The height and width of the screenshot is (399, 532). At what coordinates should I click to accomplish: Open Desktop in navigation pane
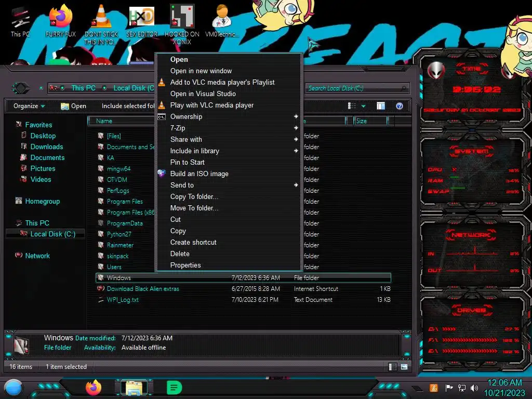[43, 136]
